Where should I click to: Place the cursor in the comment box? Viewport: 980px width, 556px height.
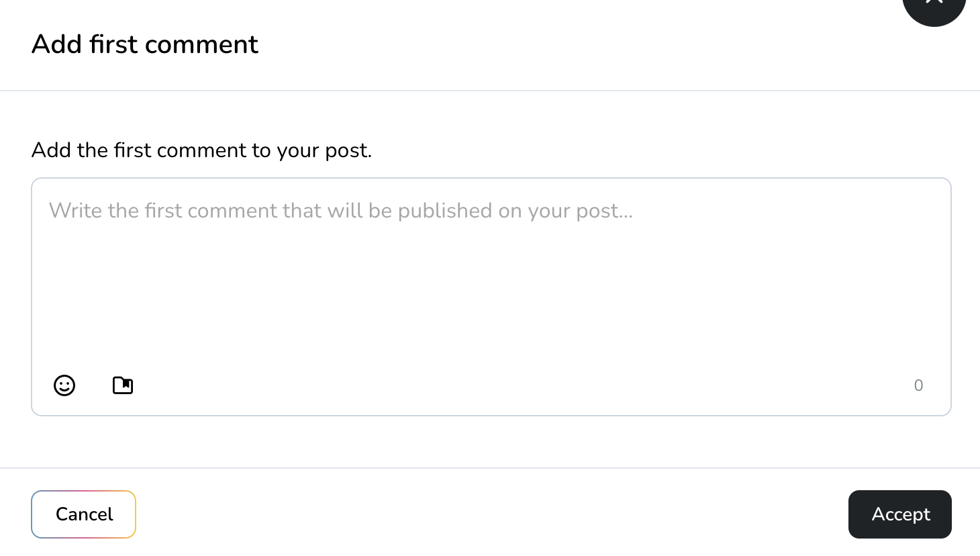tap(491, 282)
